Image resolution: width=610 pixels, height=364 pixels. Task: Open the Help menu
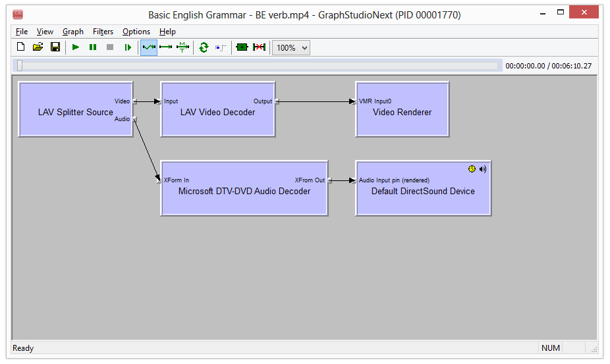coord(167,32)
